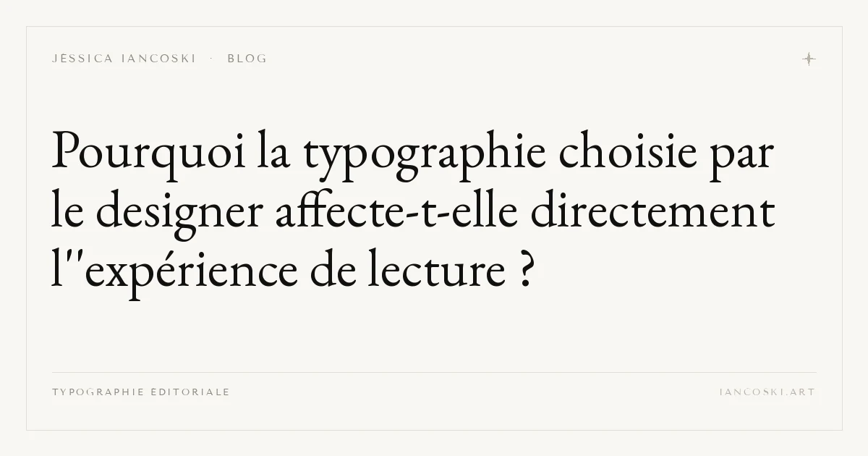Screen dimensions: 868x456
Task: Click the horizontal divider above the footer
Action: [x=434, y=373]
